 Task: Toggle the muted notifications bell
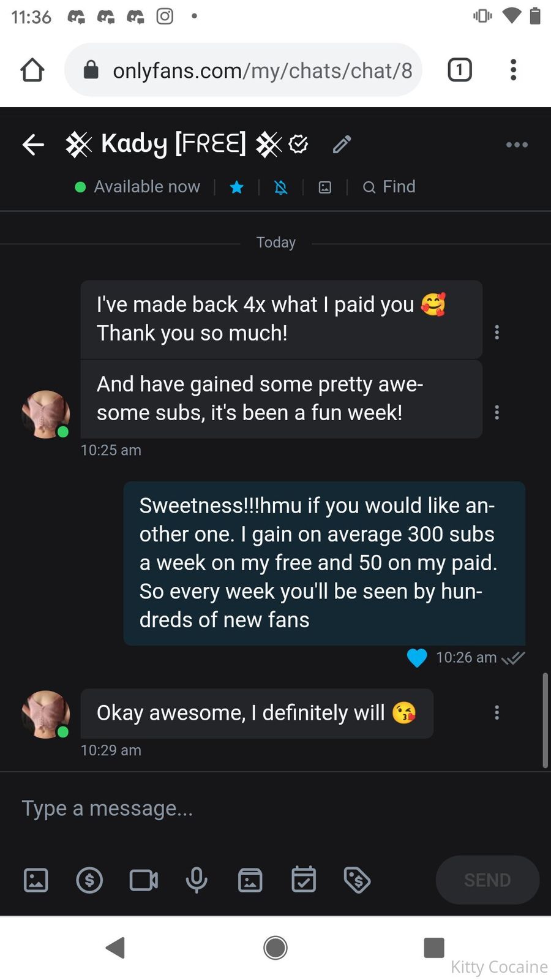(281, 187)
